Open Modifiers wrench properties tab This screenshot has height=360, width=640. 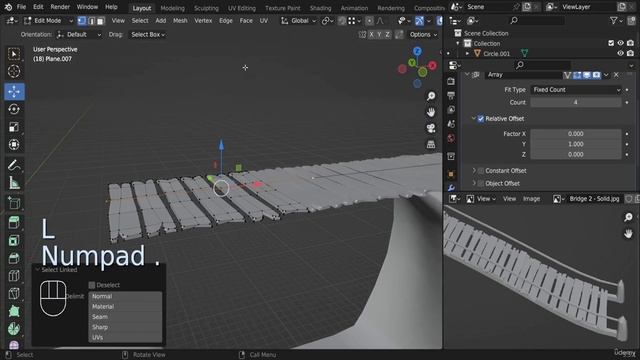[451, 188]
